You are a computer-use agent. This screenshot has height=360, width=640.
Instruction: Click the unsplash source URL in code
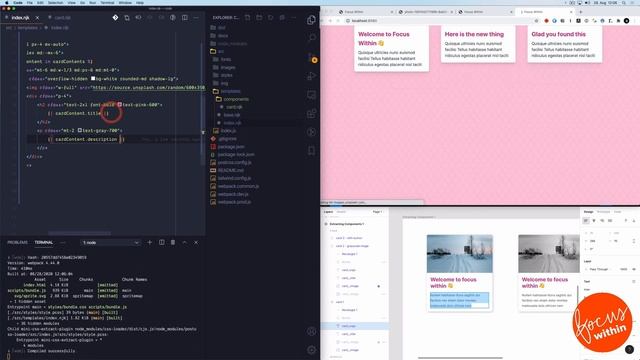point(148,87)
